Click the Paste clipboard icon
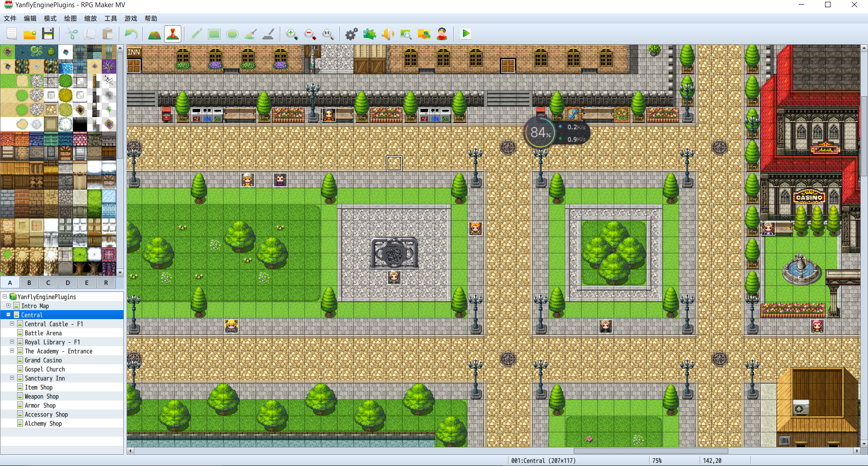The image size is (868, 466). [108, 34]
